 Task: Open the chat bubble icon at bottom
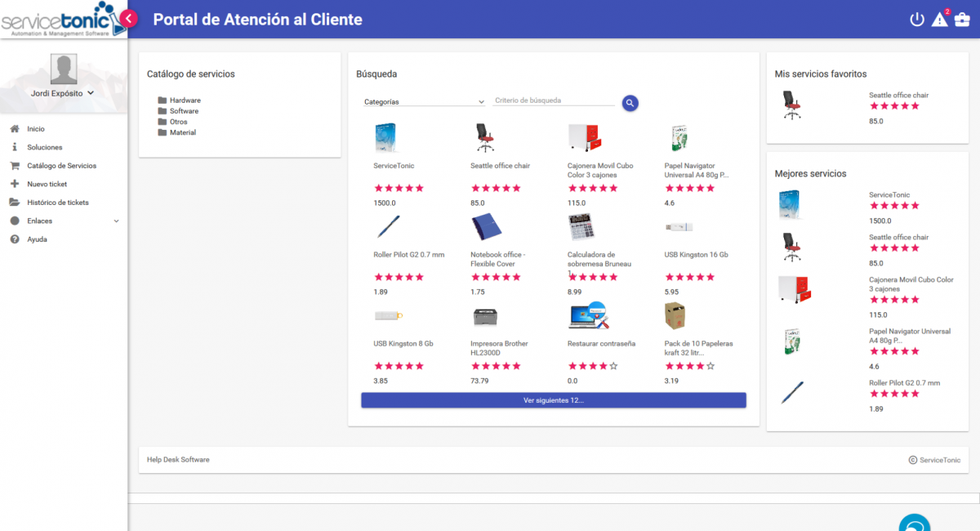[915, 524]
